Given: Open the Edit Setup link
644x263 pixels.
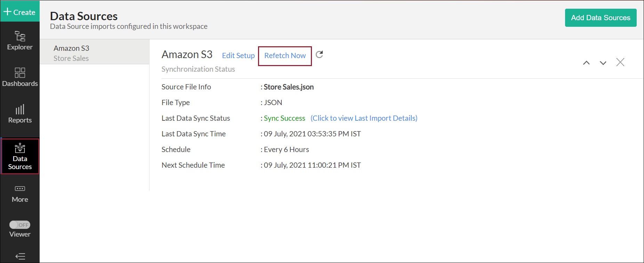Looking at the screenshot, I should tap(238, 56).
